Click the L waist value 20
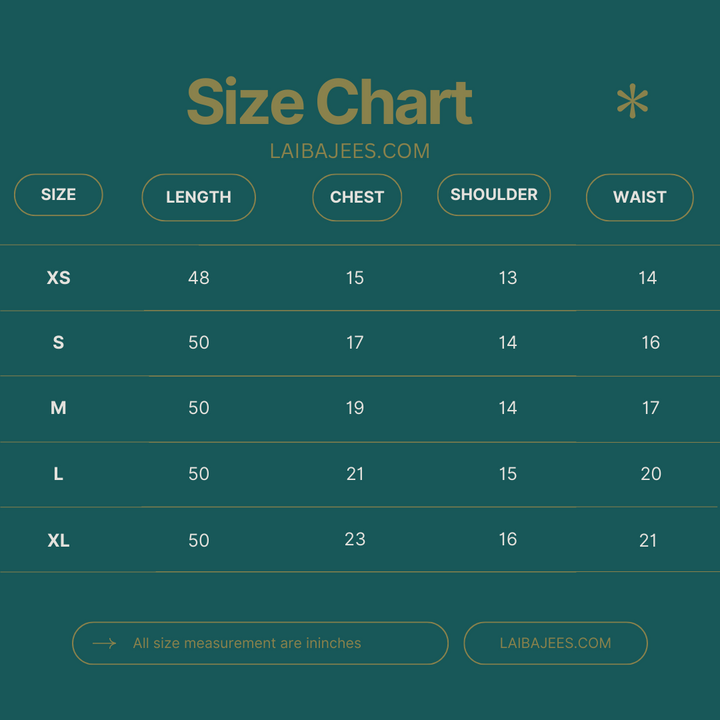 click(x=651, y=473)
